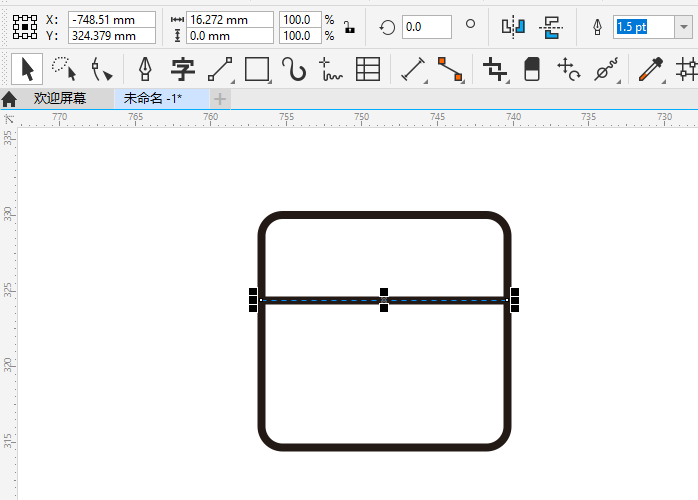Toggle Mirror horizontally button
698x500 pixels.
513,27
